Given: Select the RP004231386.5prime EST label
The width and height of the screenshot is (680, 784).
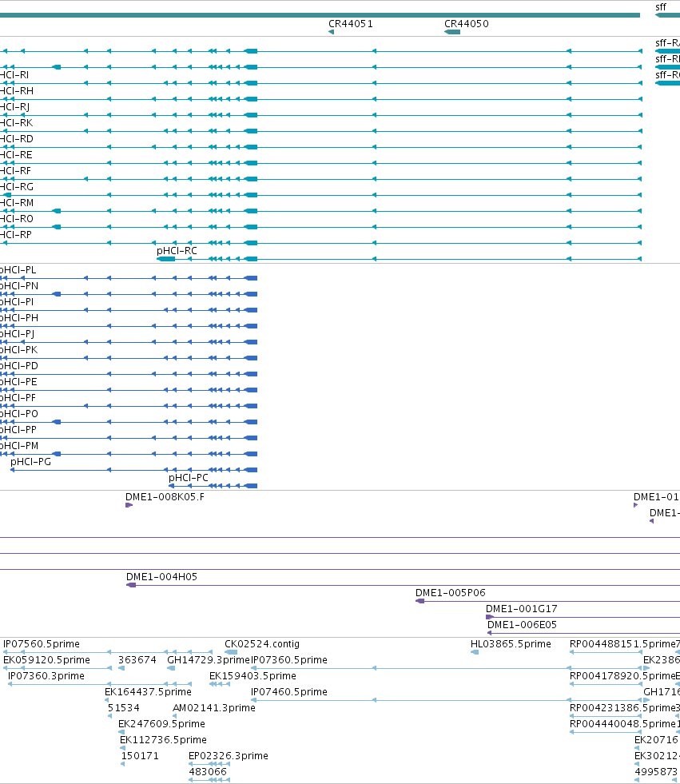Looking at the screenshot, I should [x=622, y=708].
